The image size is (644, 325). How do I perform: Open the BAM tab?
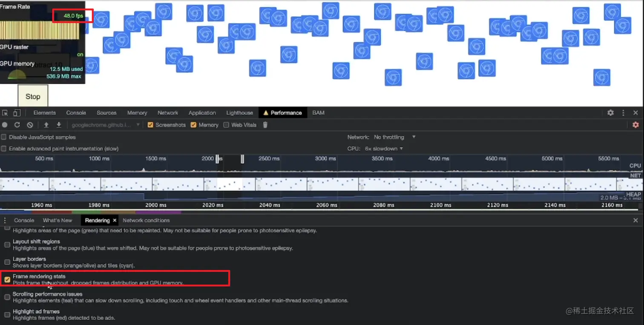318,113
